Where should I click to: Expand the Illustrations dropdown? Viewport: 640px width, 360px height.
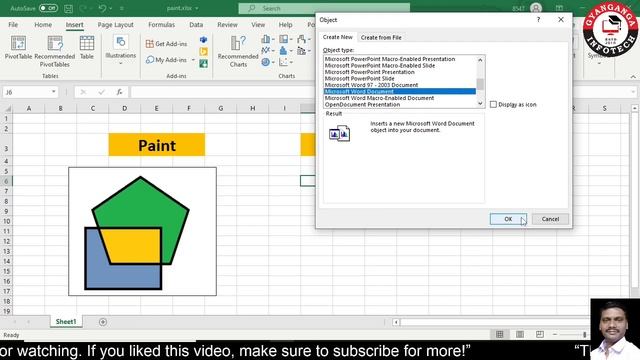tap(120, 64)
